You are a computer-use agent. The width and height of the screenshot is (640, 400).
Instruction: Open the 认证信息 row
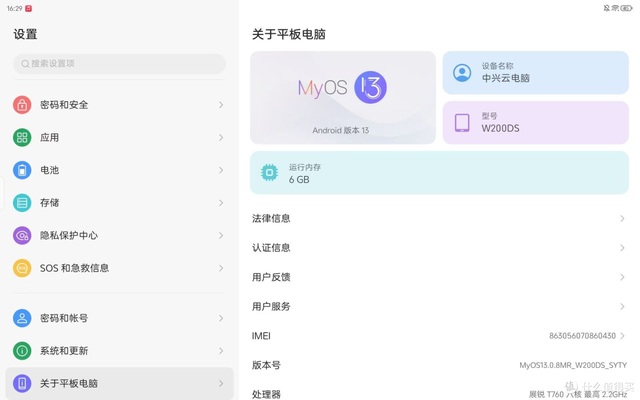click(x=439, y=248)
